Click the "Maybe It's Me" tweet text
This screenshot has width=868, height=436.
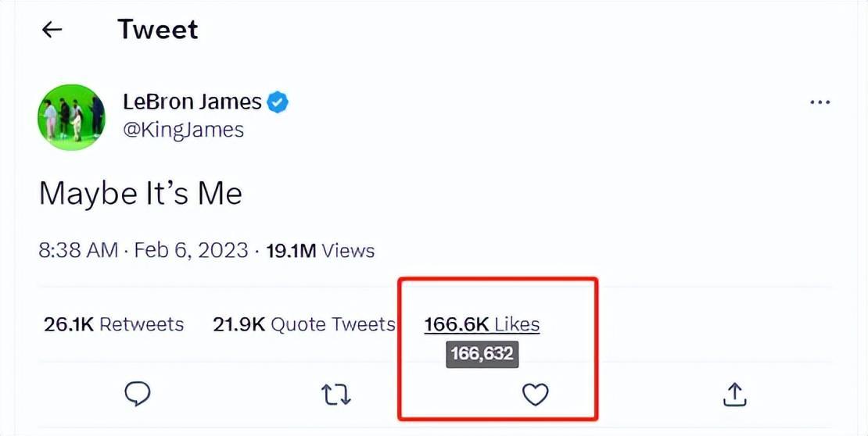point(141,193)
